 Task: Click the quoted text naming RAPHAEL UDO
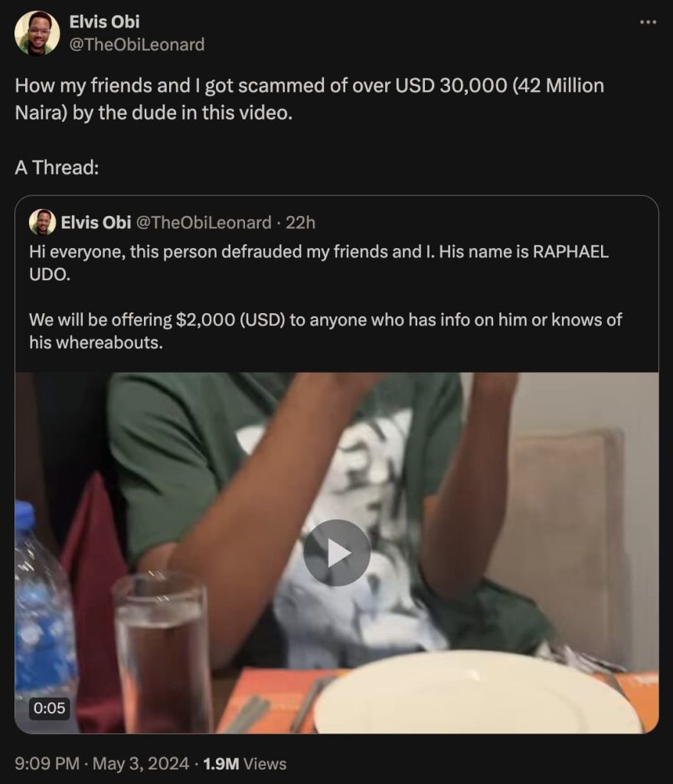(x=319, y=263)
